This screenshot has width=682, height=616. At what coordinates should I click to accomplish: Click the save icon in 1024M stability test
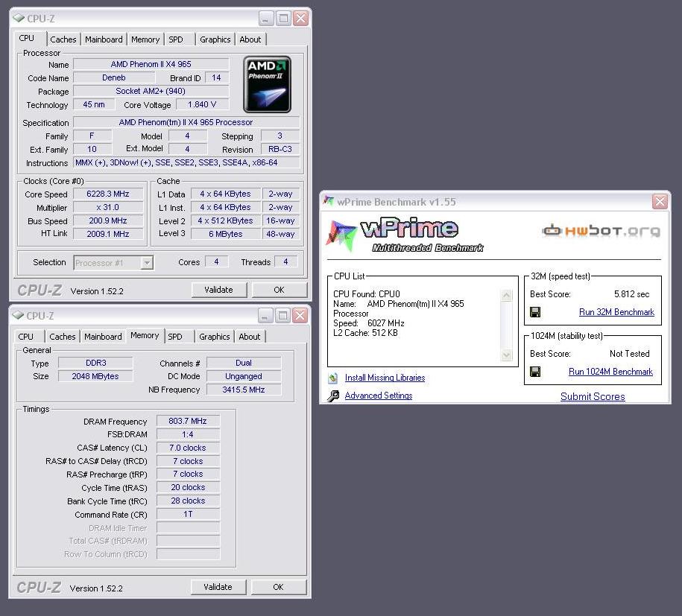click(535, 372)
